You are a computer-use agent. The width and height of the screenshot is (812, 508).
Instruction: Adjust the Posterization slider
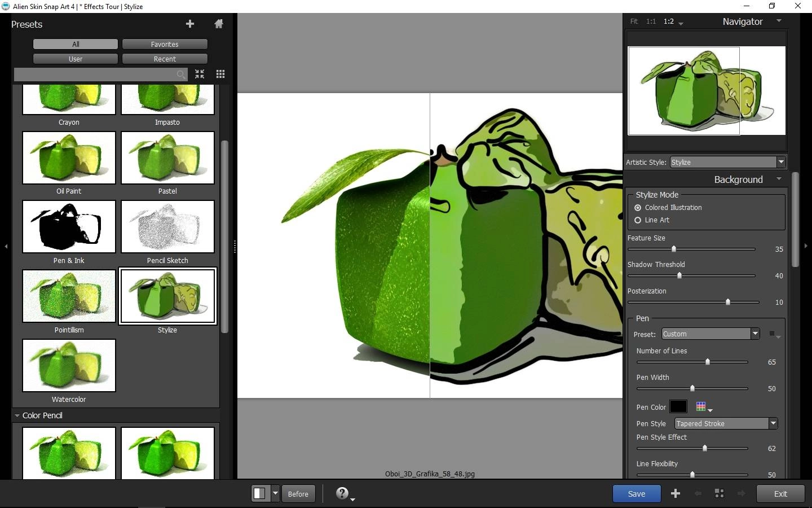[x=728, y=302]
